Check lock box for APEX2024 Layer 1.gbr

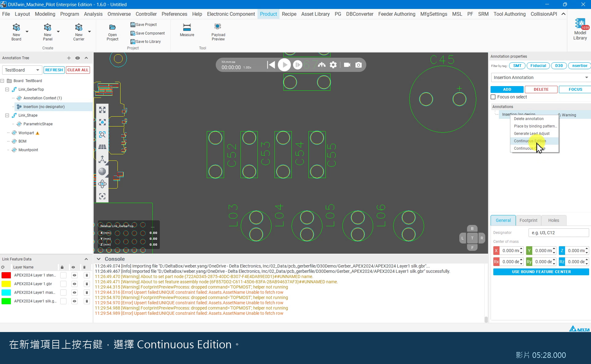click(x=63, y=284)
